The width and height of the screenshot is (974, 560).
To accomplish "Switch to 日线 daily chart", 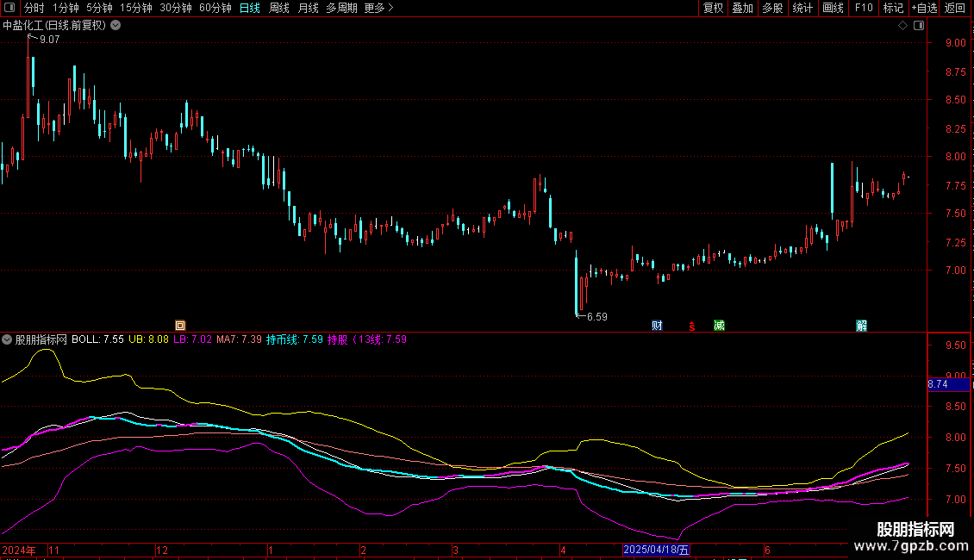I will pos(250,8).
